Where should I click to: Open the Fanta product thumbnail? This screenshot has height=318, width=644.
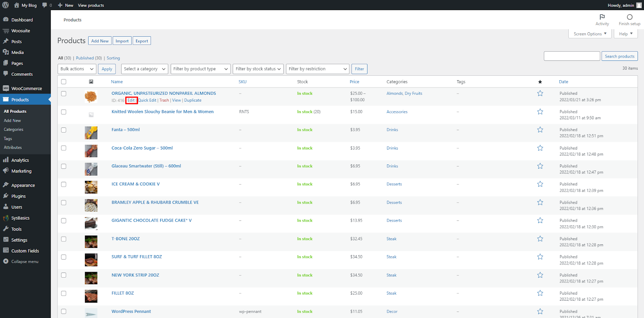pos(91,133)
